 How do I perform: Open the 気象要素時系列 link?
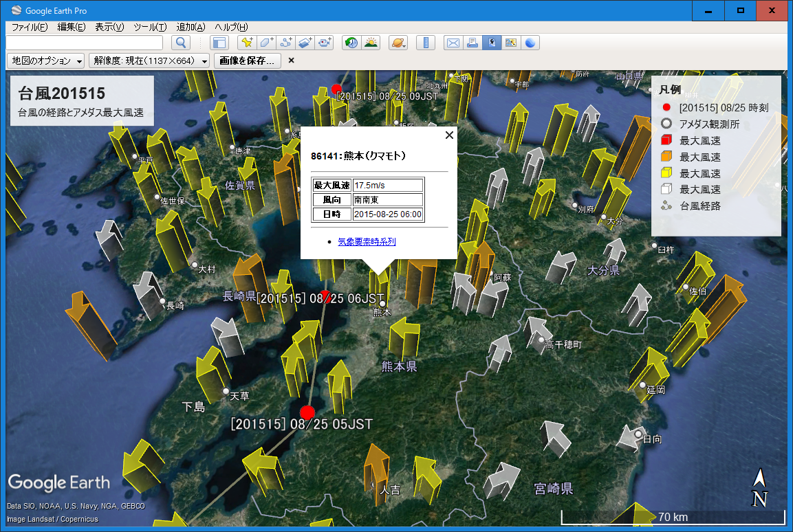point(367,241)
